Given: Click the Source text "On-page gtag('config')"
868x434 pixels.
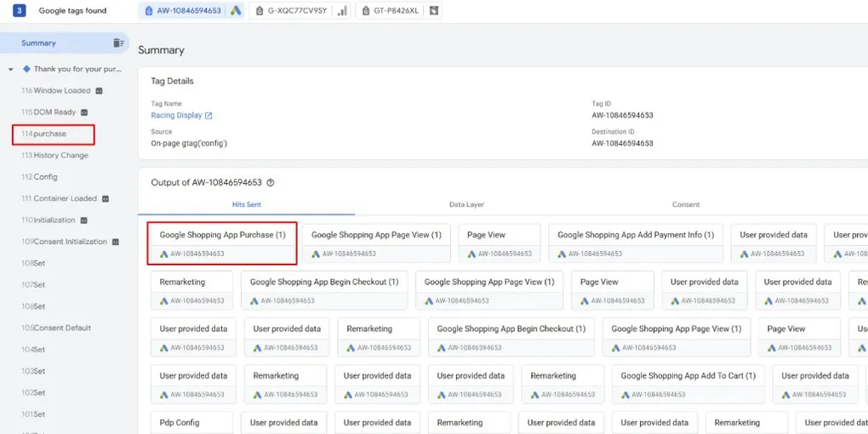Looking at the screenshot, I should pos(189,143).
